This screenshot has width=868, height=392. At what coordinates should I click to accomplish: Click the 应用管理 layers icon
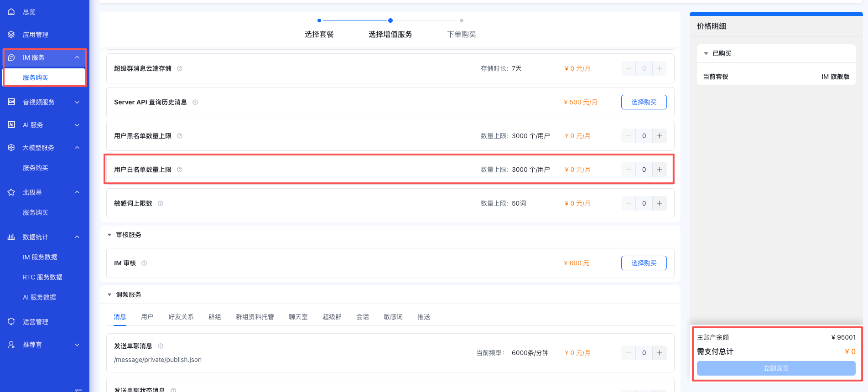(11, 35)
